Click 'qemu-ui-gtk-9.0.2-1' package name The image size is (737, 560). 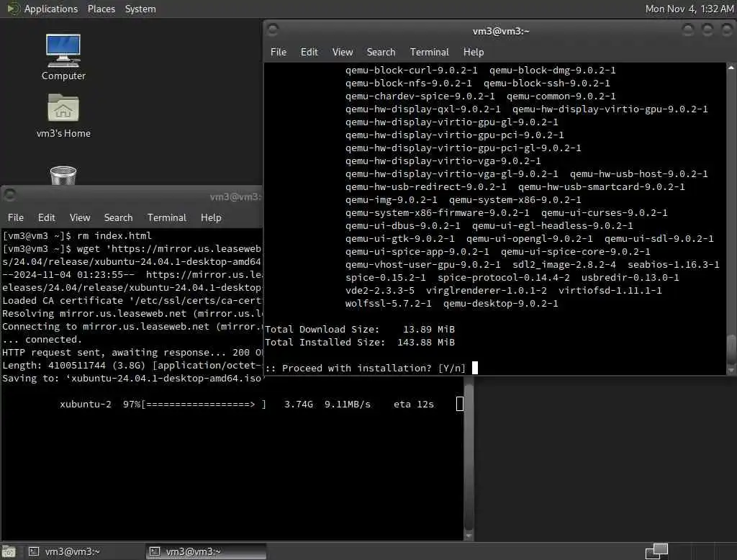click(399, 238)
